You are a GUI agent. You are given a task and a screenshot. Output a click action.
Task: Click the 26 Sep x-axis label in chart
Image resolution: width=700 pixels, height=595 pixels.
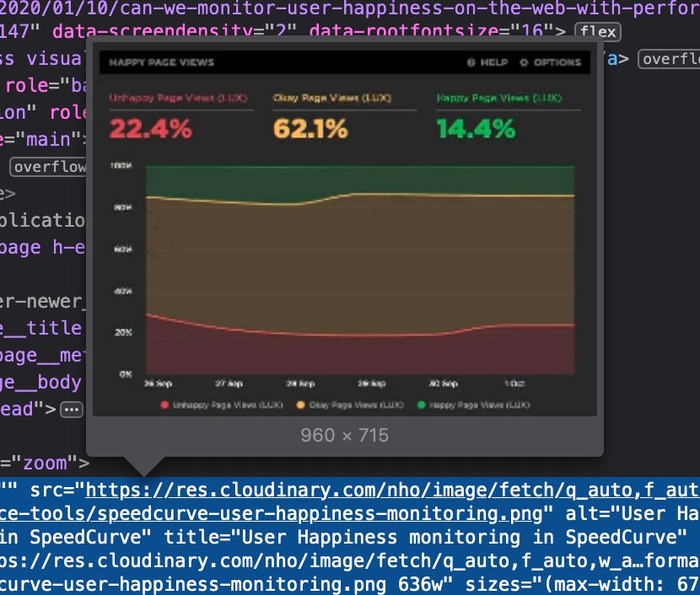(158, 383)
